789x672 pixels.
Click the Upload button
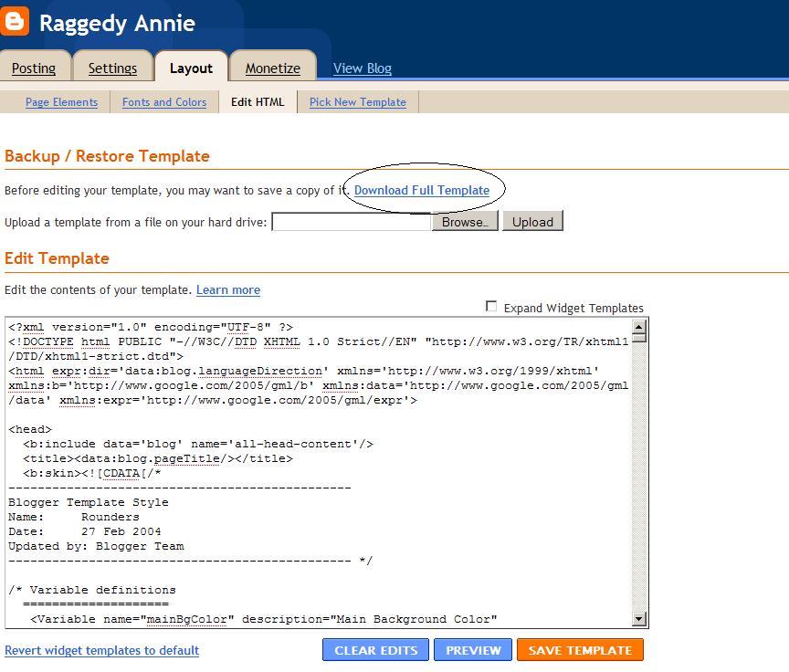pos(533,222)
